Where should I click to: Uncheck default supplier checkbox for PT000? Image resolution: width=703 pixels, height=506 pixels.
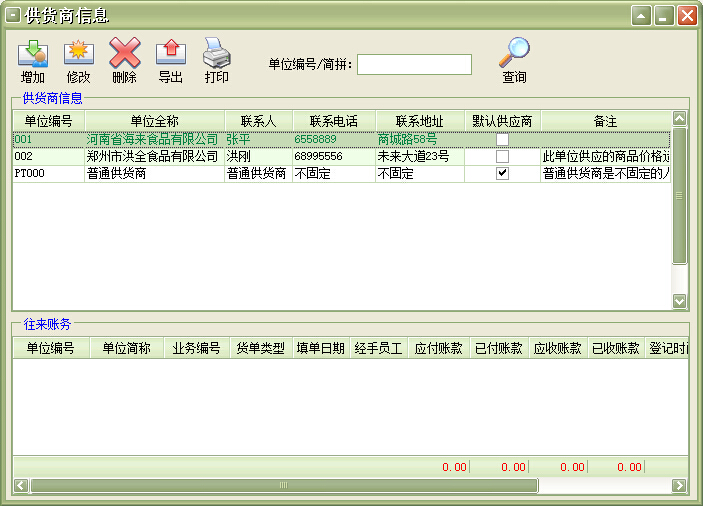(x=502, y=173)
